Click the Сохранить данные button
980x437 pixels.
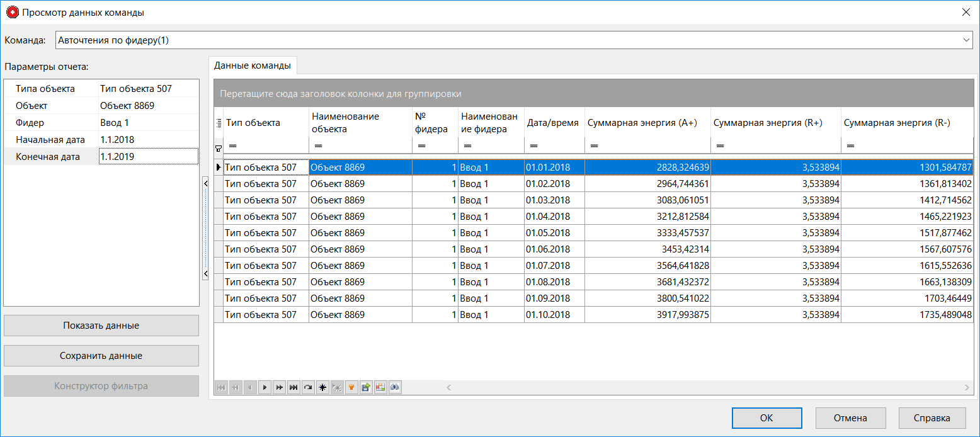click(x=101, y=356)
